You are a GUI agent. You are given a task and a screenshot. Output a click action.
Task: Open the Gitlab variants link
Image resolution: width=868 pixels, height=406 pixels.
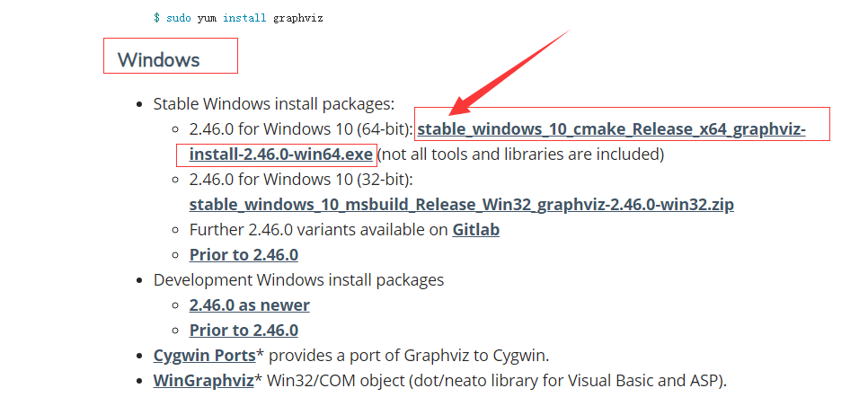click(x=476, y=230)
